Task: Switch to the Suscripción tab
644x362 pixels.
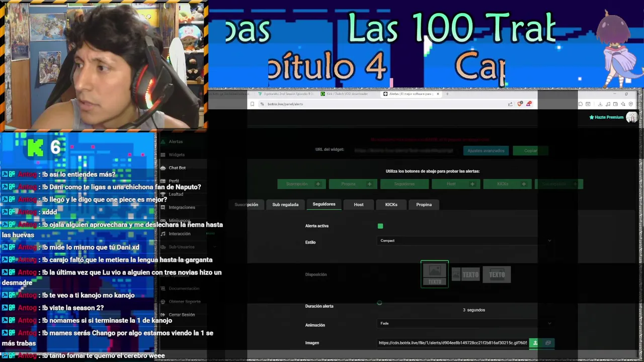Action: tap(246, 205)
